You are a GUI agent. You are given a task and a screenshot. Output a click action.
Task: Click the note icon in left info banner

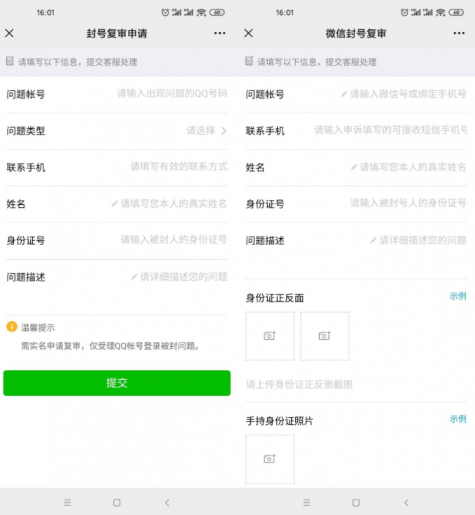10,61
